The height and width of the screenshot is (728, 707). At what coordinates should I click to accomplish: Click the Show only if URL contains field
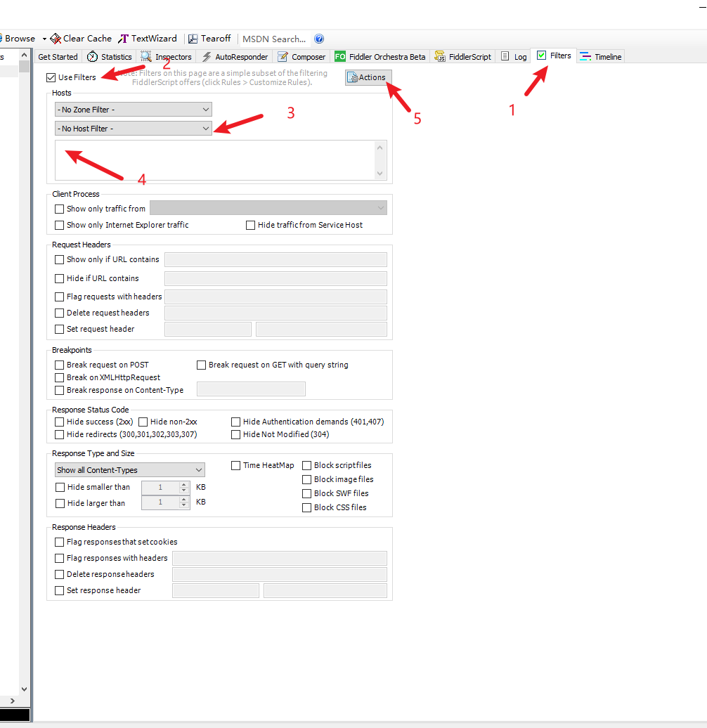tap(275, 259)
